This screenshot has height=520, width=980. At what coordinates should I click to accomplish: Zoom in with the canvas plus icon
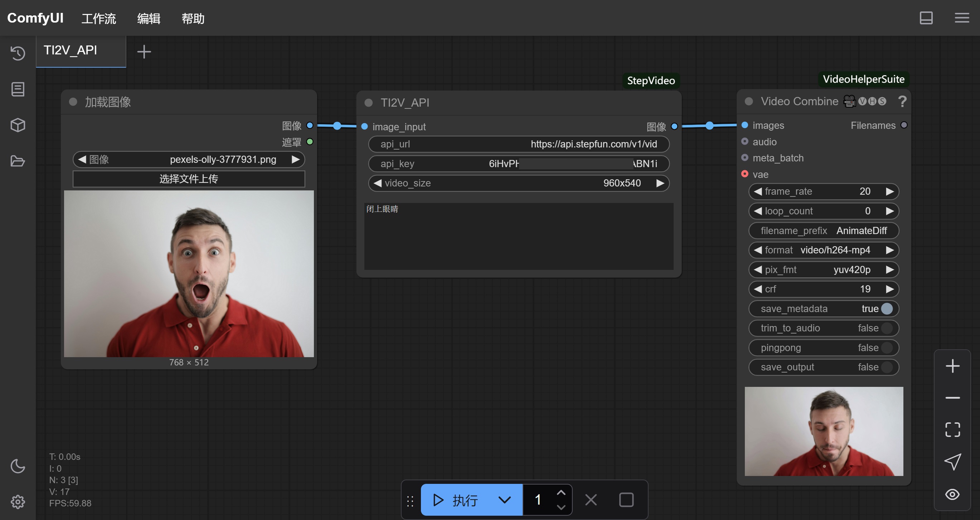click(x=952, y=366)
